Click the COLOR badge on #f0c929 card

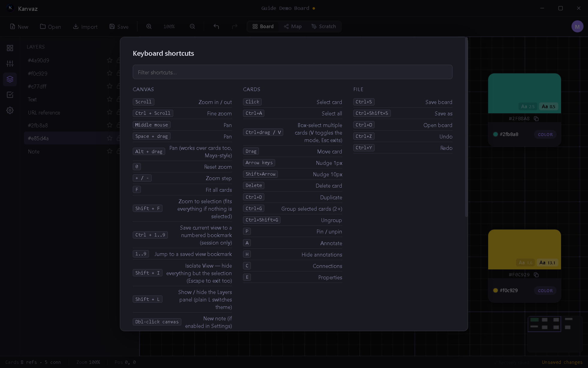pos(545,291)
